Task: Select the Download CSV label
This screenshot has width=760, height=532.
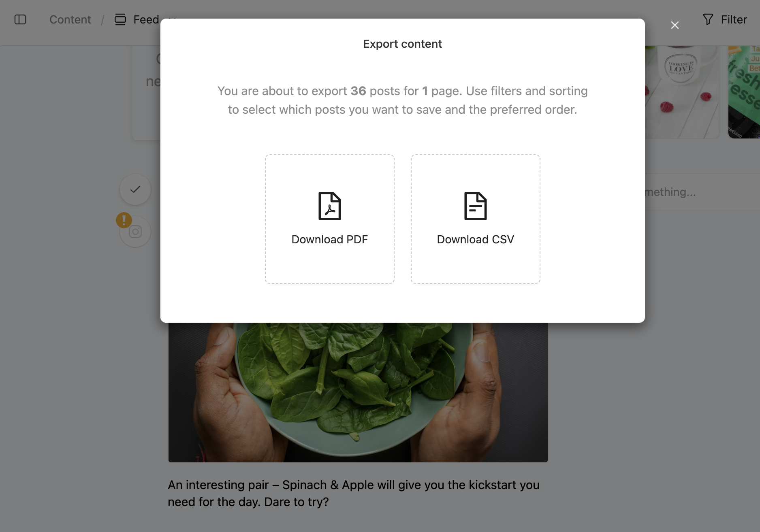Action: [475, 239]
